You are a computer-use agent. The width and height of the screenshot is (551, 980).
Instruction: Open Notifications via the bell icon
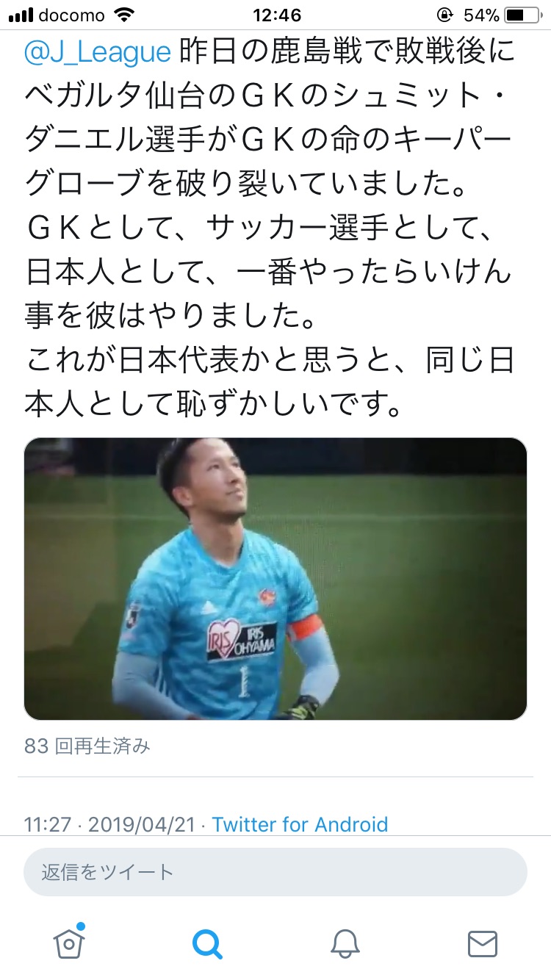pyautogui.click(x=345, y=943)
